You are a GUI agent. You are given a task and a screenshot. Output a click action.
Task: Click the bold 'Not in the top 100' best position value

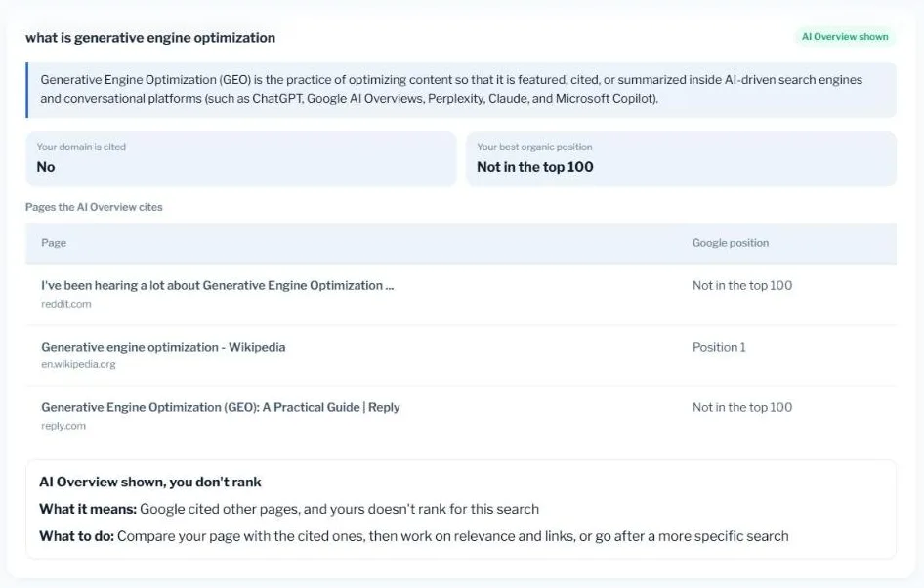click(535, 167)
